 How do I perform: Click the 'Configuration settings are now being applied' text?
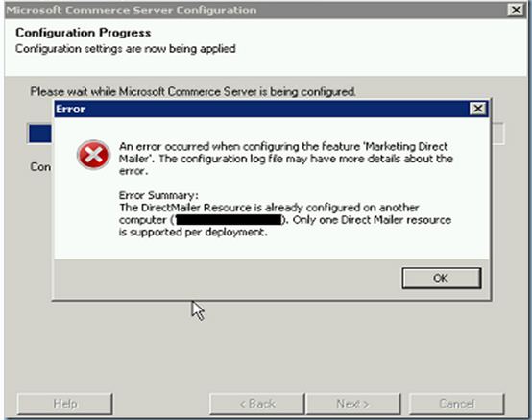[126, 49]
